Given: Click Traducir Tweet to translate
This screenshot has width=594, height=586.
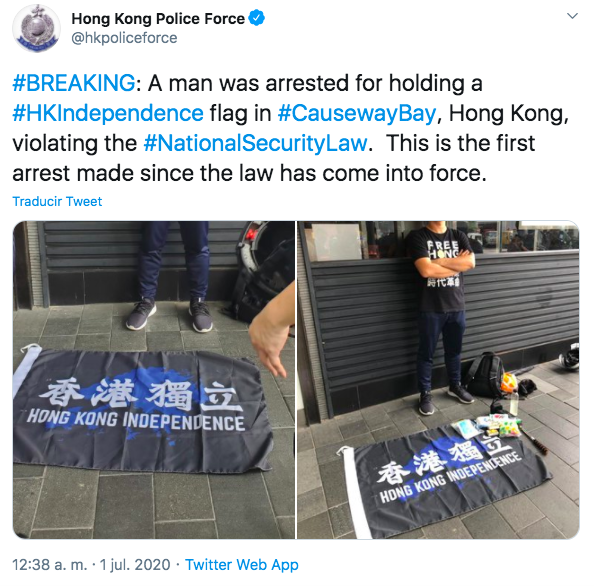Looking at the screenshot, I should [57, 201].
